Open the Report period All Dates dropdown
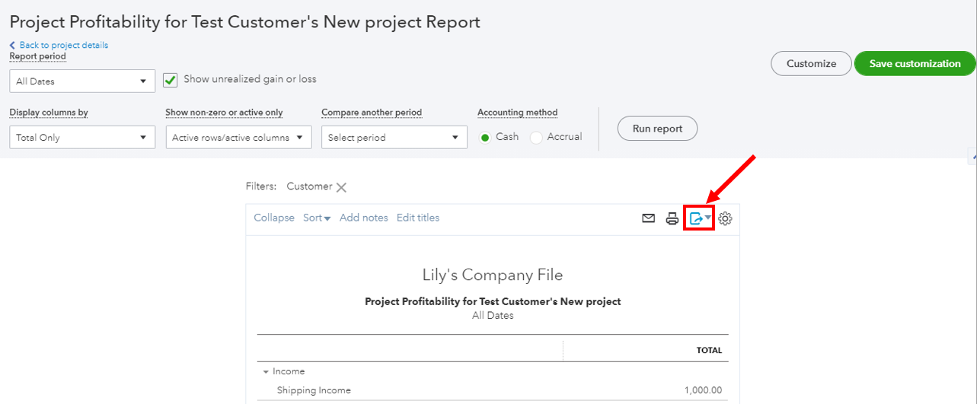The width and height of the screenshot is (980, 404). pos(82,81)
